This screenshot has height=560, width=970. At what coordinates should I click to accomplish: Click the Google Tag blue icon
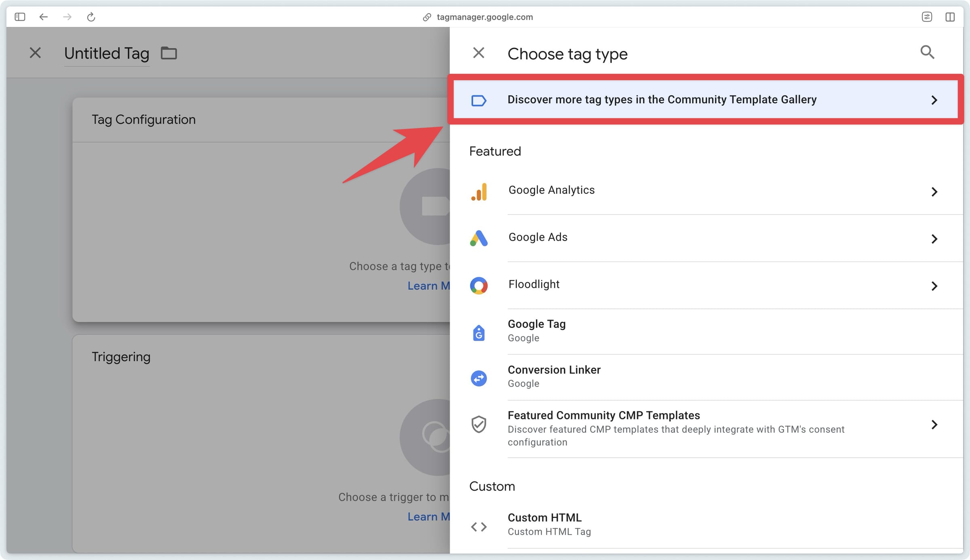point(479,333)
